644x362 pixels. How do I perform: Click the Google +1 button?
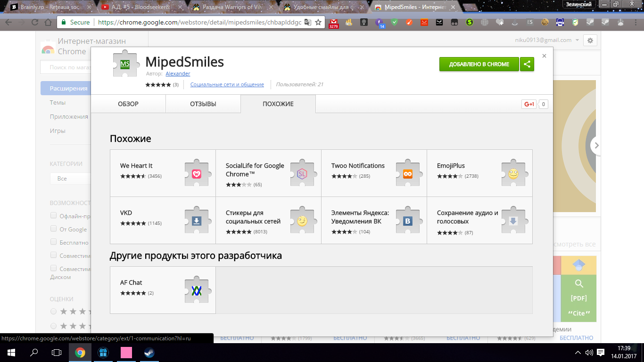point(528,104)
